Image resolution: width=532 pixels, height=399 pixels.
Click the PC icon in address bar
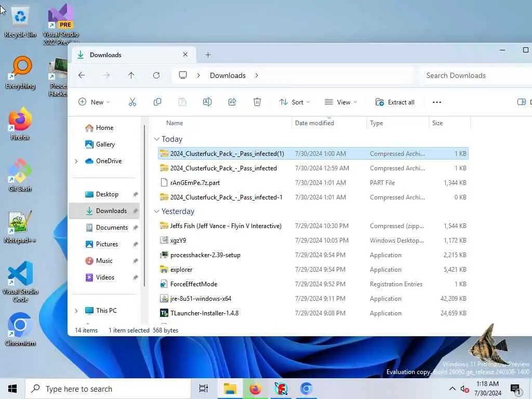tap(183, 75)
